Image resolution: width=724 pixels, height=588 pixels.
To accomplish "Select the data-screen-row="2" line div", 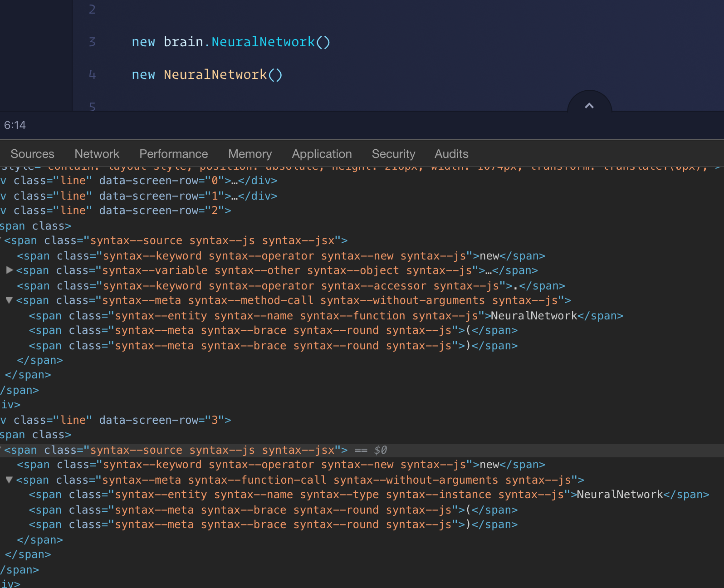I will pyautogui.click(x=116, y=211).
